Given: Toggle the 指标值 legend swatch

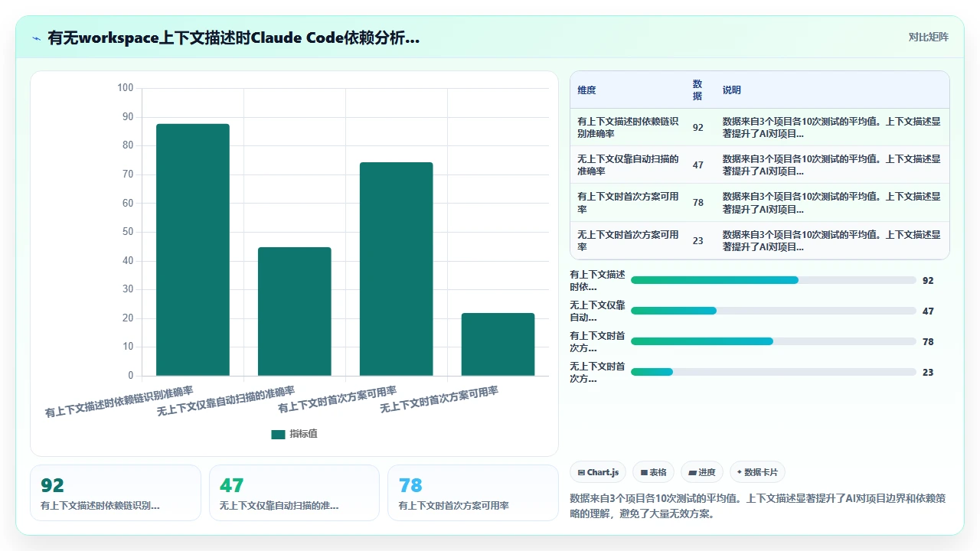Looking at the screenshot, I should click(x=278, y=434).
